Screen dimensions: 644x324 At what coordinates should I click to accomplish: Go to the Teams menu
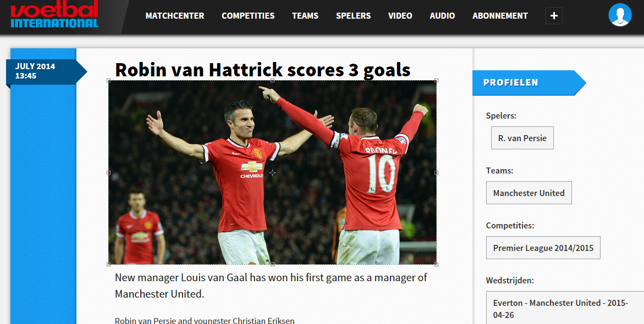(x=305, y=16)
